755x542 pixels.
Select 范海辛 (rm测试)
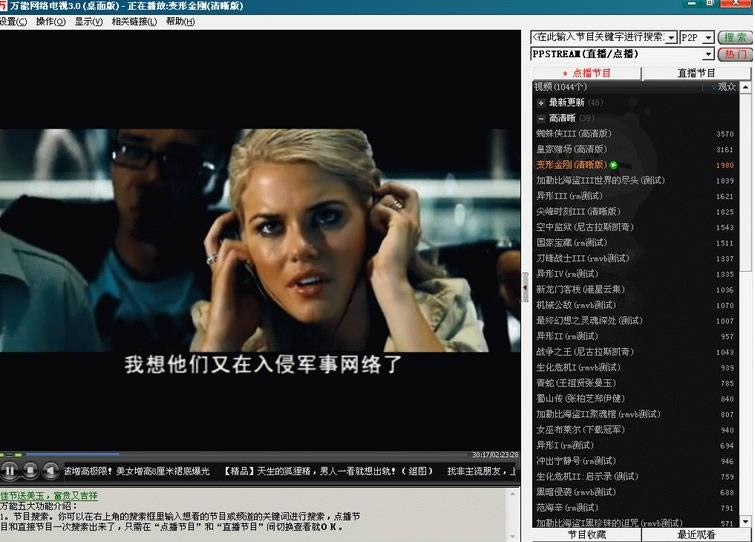tap(635, 508)
